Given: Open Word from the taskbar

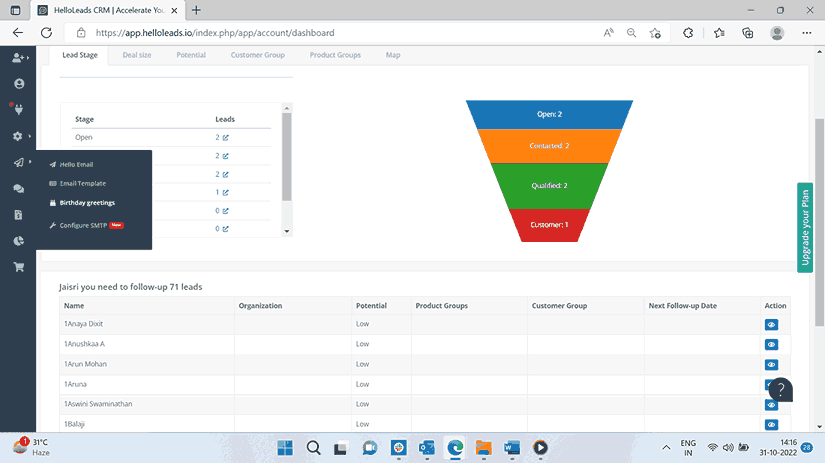Looking at the screenshot, I should coord(511,448).
